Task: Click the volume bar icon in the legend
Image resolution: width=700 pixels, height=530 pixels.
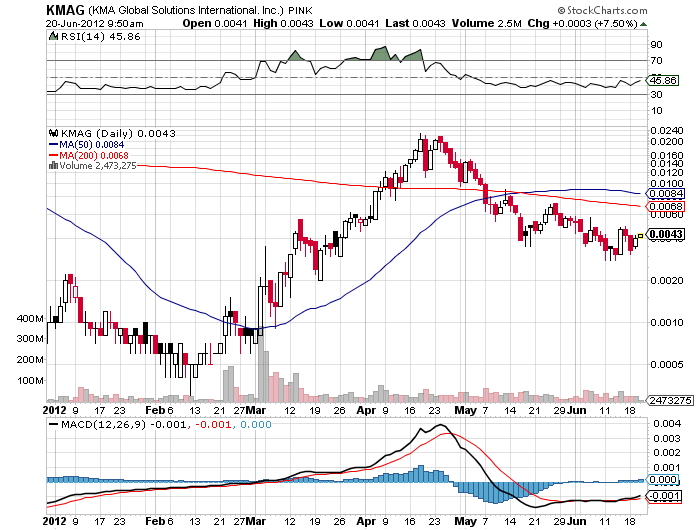Action: coord(52,163)
